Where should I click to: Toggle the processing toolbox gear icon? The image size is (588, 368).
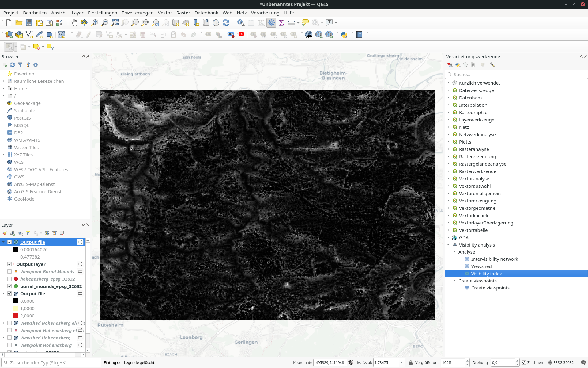271,23
